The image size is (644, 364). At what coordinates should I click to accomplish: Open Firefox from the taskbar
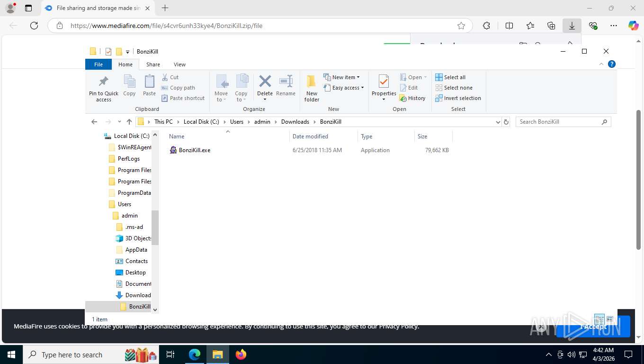point(241,355)
